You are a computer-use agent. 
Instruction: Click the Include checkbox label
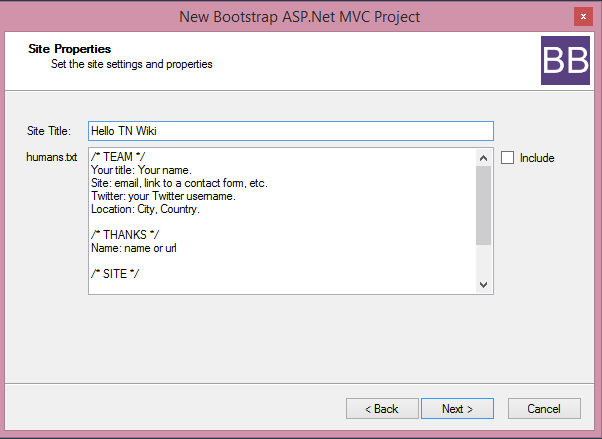tap(537, 158)
